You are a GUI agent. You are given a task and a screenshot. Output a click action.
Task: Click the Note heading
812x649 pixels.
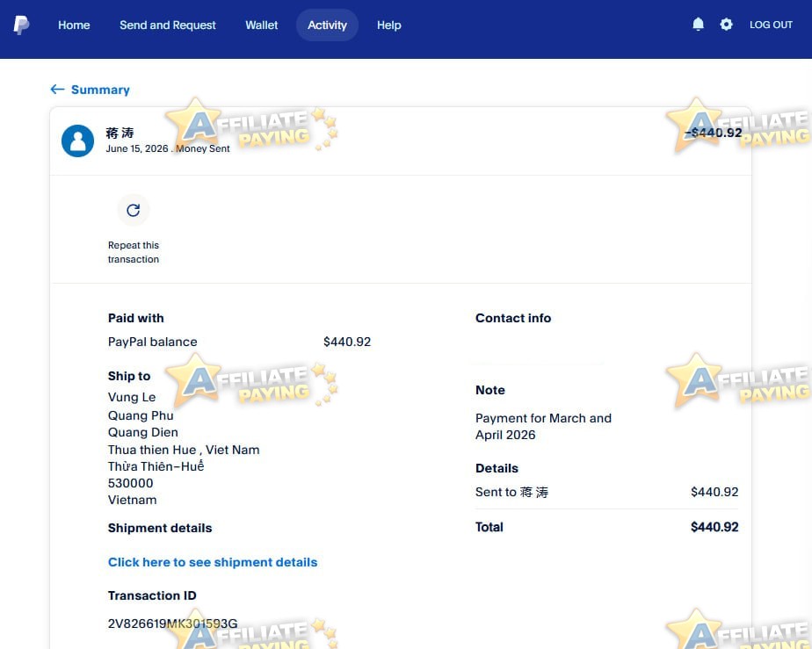[x=489, y=390]
